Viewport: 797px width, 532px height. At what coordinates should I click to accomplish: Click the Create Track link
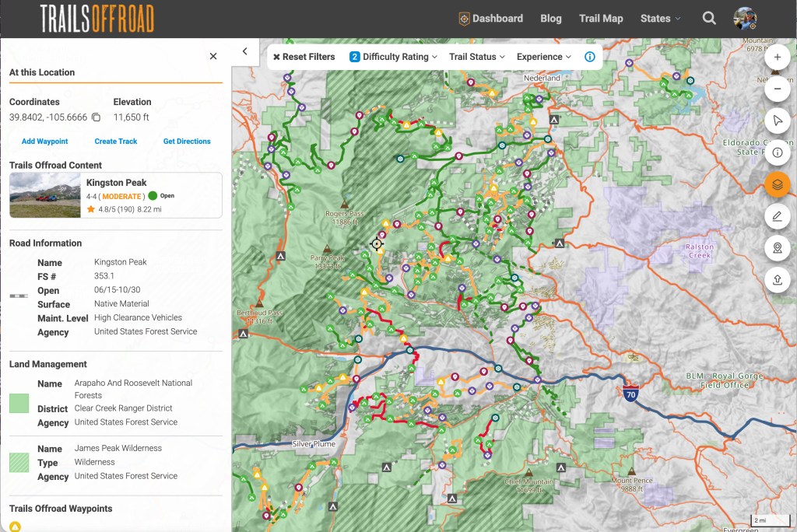(116, 142)
